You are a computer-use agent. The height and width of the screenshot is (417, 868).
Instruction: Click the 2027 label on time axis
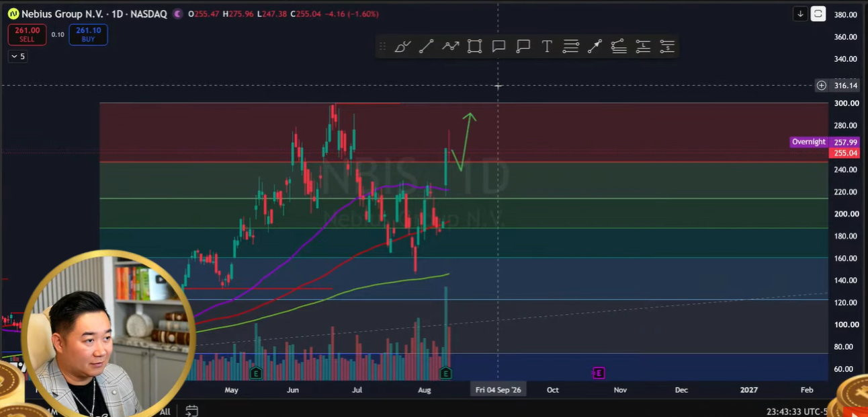(x=748, y=390)
